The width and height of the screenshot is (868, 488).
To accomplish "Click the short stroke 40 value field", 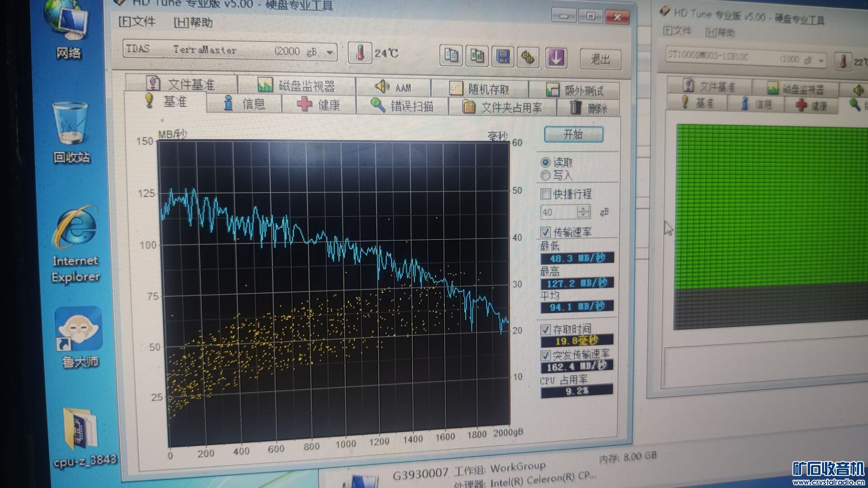I will coord(559,212).
